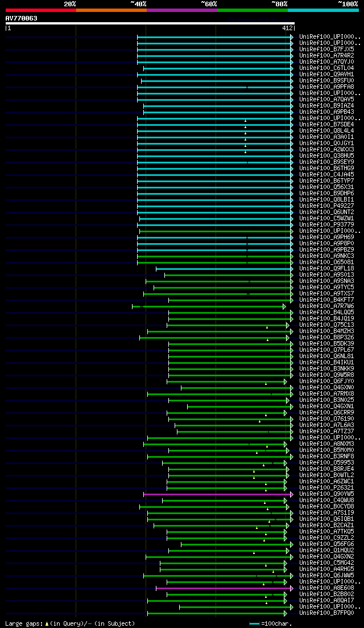Select the UniRef100_Q0JGY1 label
This screenshot has width=364, height=628.
(326, 143)
